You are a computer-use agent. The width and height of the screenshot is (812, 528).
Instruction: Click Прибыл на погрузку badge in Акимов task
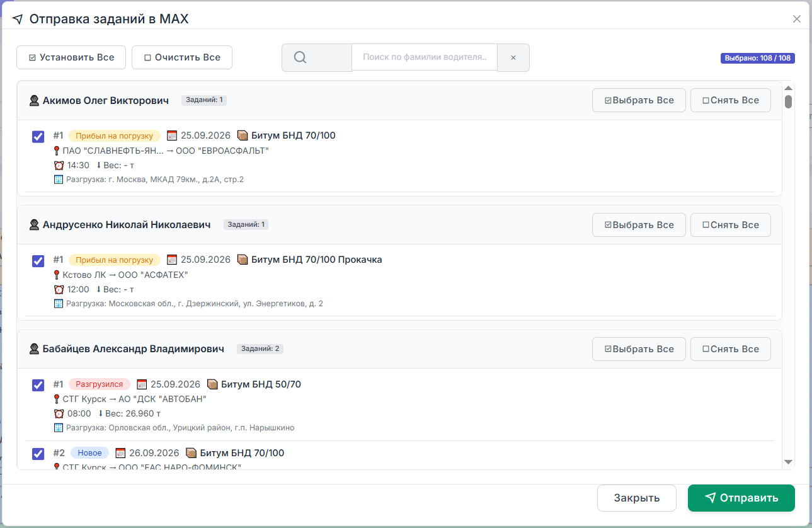click(x=115, y=135)
